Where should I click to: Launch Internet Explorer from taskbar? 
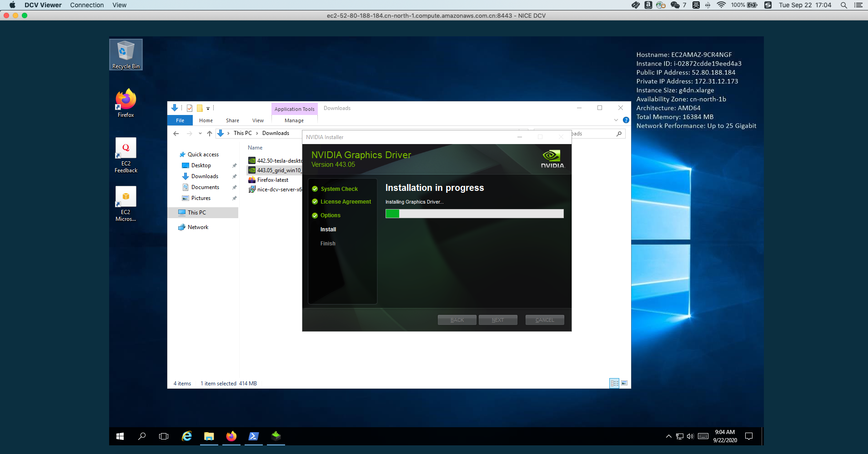pyautogui.click(x=187, y=436)
